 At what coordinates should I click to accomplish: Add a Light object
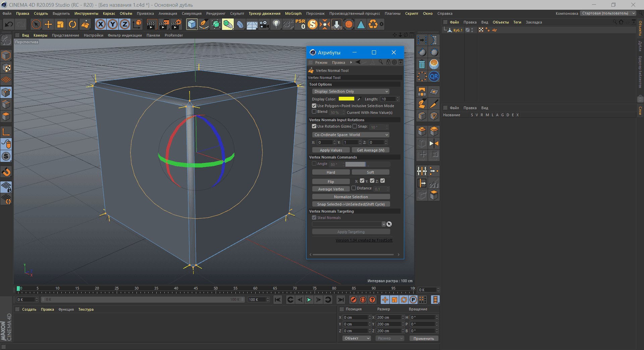pyautogui.click(x=276, y=24)
